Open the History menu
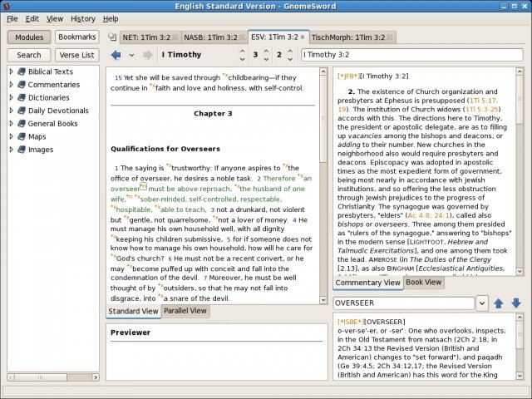 click(x=82, y=18)
